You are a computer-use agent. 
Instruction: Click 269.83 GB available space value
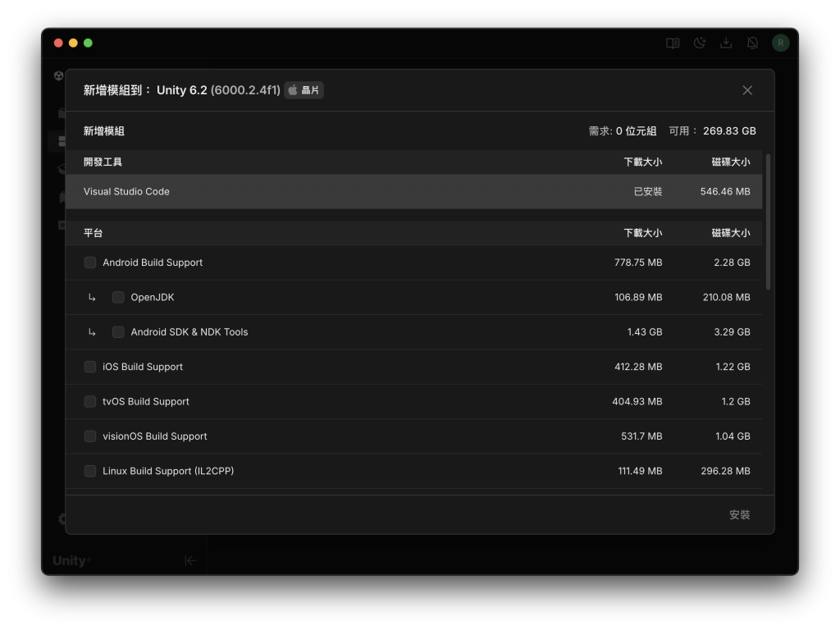(729, 130)
